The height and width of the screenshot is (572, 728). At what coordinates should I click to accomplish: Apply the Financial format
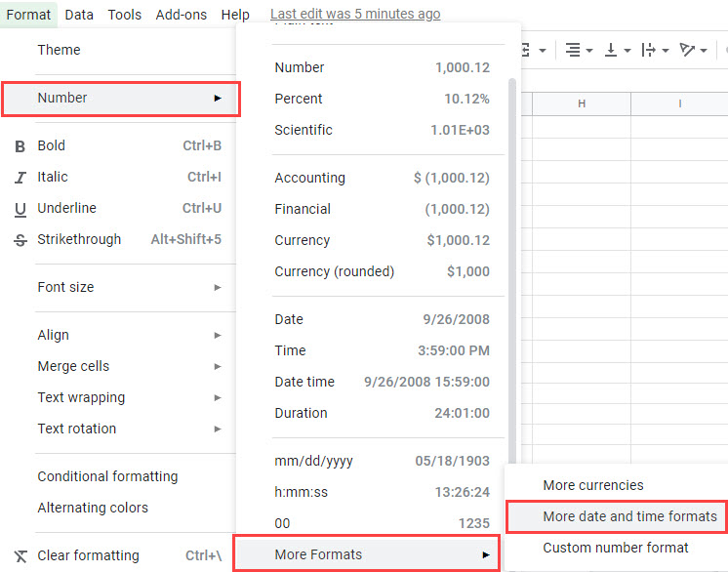[x=382, y=209]
